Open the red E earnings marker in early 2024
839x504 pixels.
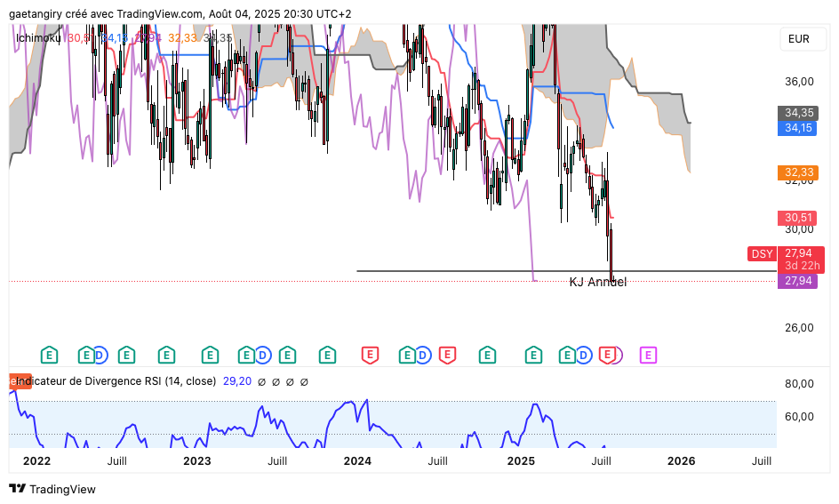[x=371, y=355]
